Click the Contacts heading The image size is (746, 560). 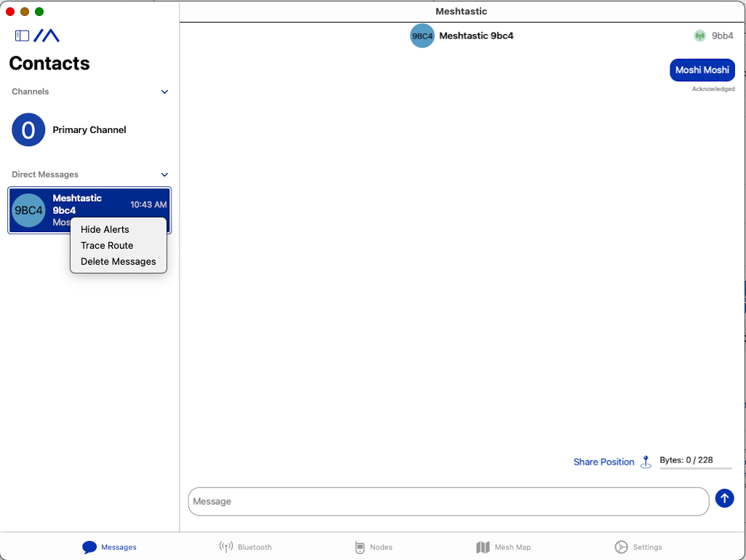point(49,63)
